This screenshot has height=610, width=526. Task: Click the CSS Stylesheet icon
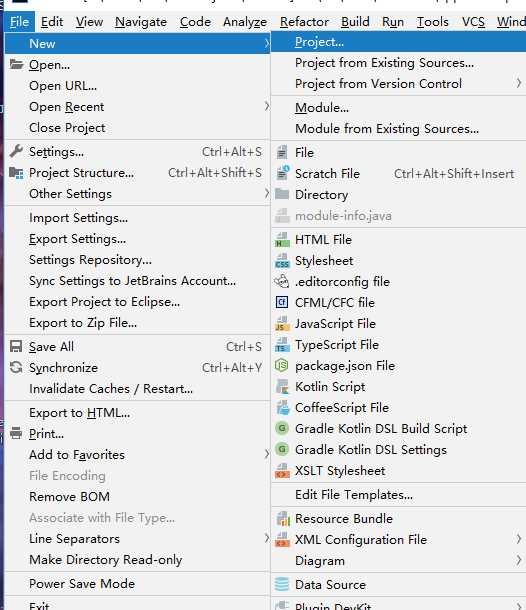[282, 261]
